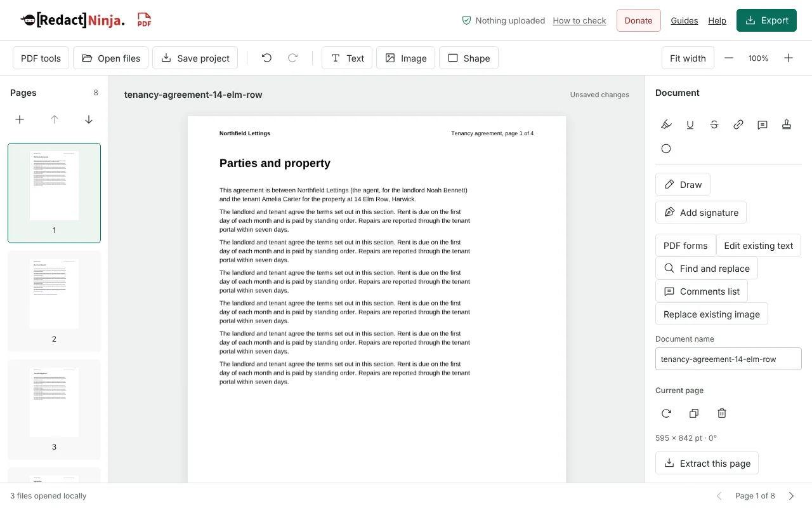Screen dimensions: 812x508
Task: Click the Document name input field
Action: 728,359
